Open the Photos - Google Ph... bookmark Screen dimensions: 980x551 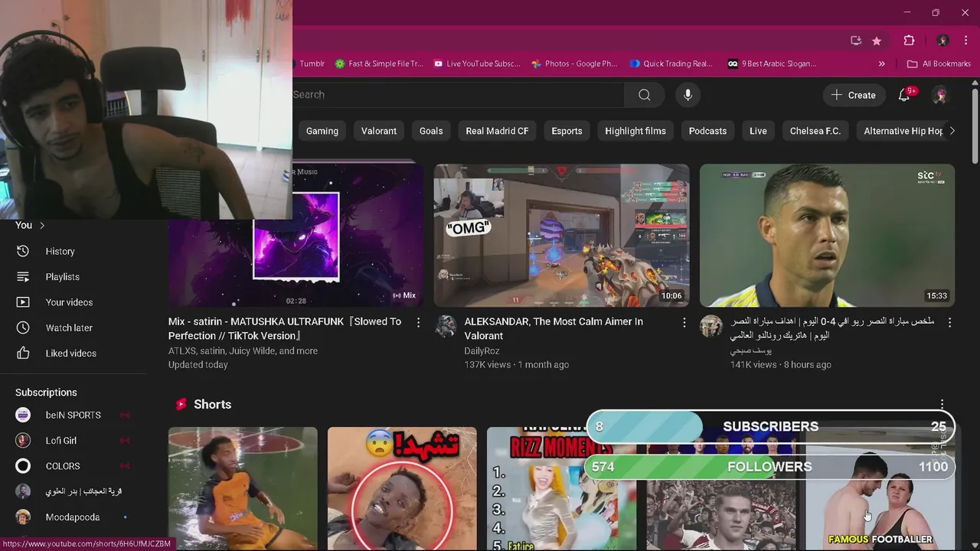tap(574, 64)
